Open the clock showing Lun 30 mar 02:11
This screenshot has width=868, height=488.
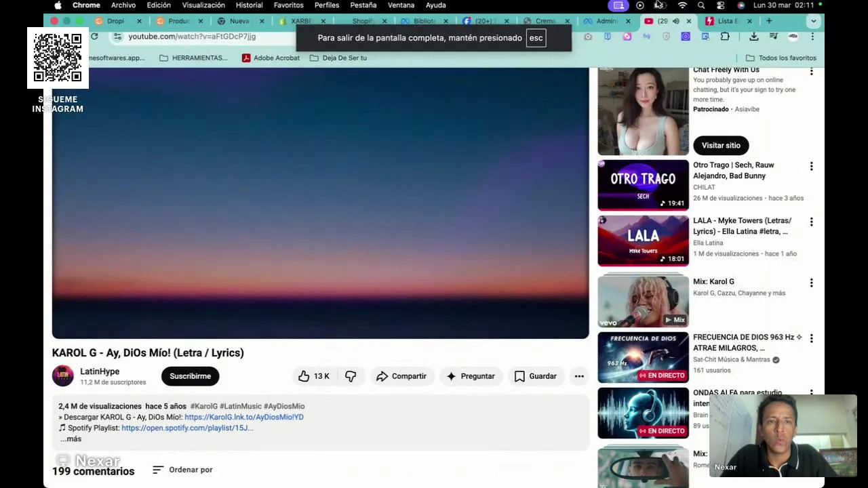(783, 5)
